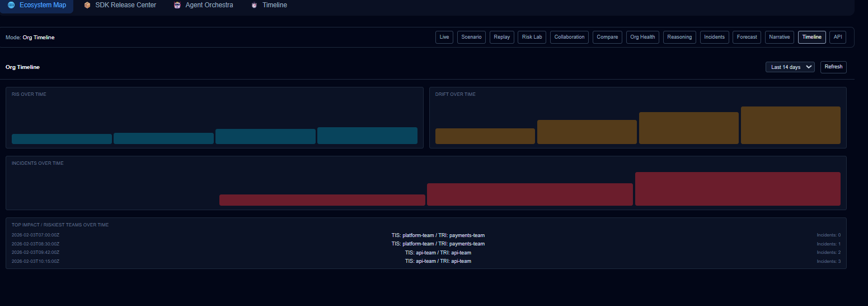
Task: Select row 2026-02-03T09:42:00Z
Action: point(426,253)
